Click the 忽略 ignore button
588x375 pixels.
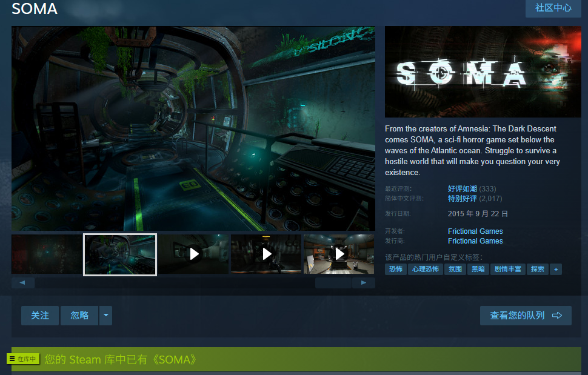click(x=79, y=316)
